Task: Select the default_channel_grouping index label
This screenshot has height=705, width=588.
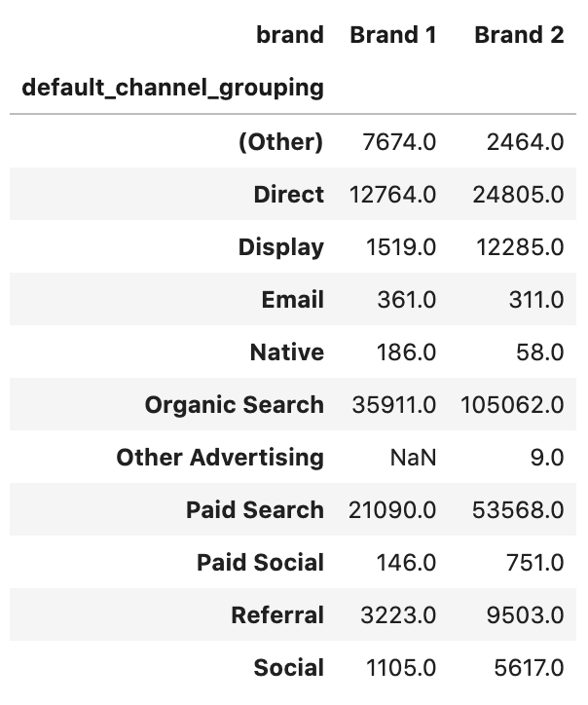Action: coord(172,88)
